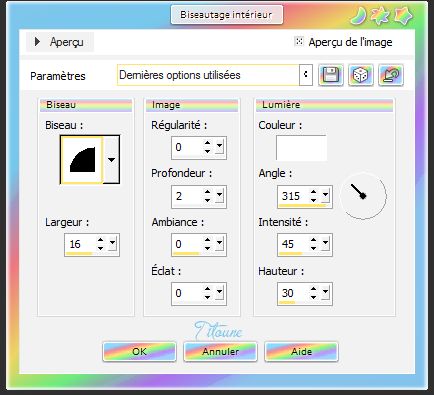Open the Paramètres presets dropdown

(x=306, y=75)
